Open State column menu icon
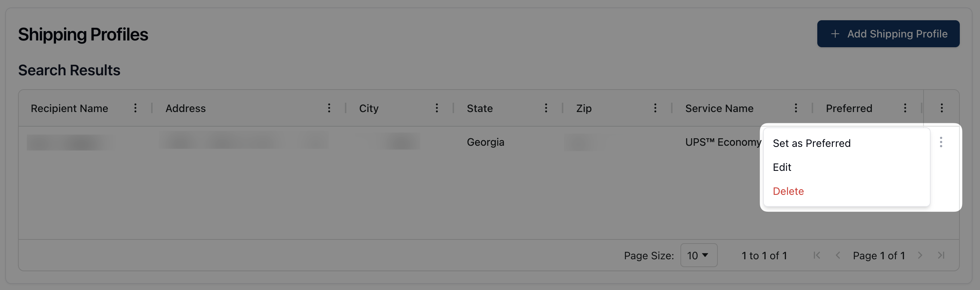Viewport: 980px width, 290px height. click(x=546, y=108)
